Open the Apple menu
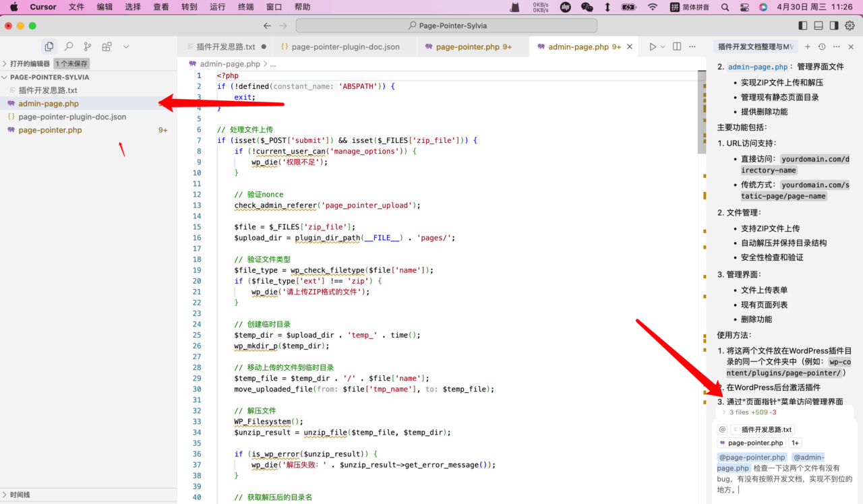The height and width of the screenshot is (504, 863). pos(13,7)
